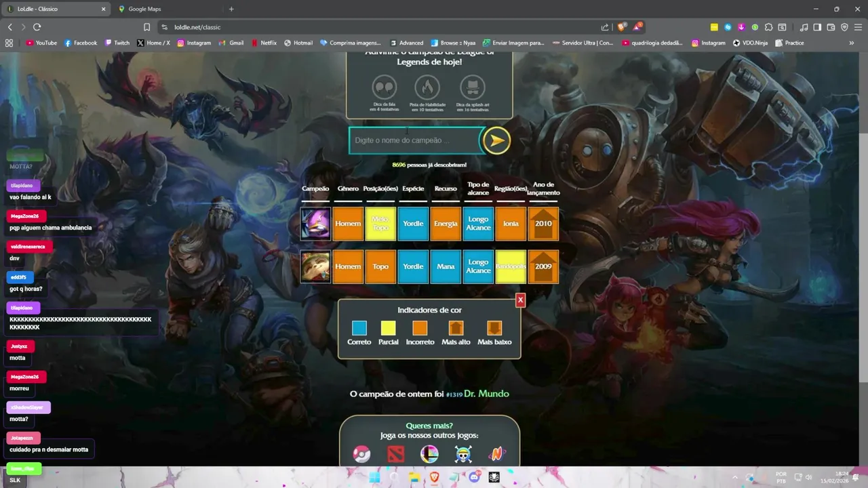Open the Brave wallet icon
Viewport: 868px width, 488px height.
[831, 27]
